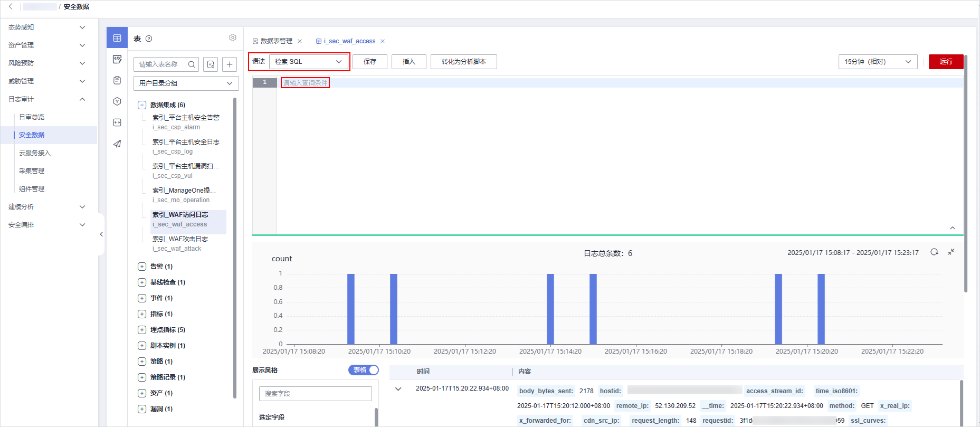980x427 pixels.
Task: Click the refresh icon above the chart
Action: point(934,252)
